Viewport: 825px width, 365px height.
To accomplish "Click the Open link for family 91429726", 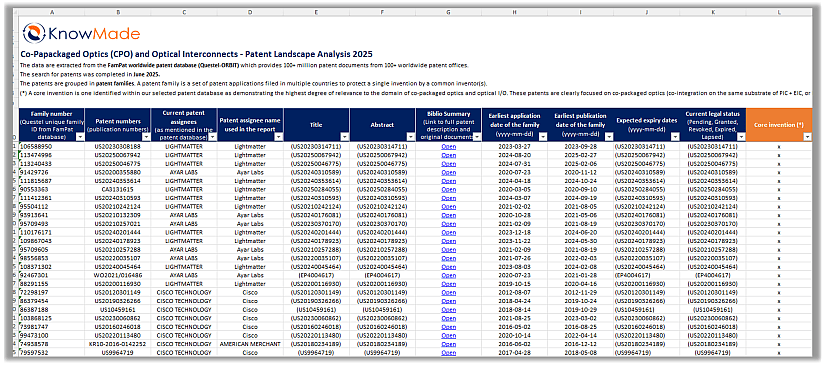I will point(448,172).
